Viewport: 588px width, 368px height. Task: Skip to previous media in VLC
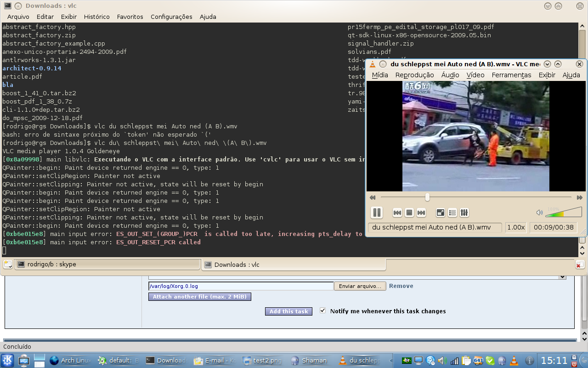397,213
